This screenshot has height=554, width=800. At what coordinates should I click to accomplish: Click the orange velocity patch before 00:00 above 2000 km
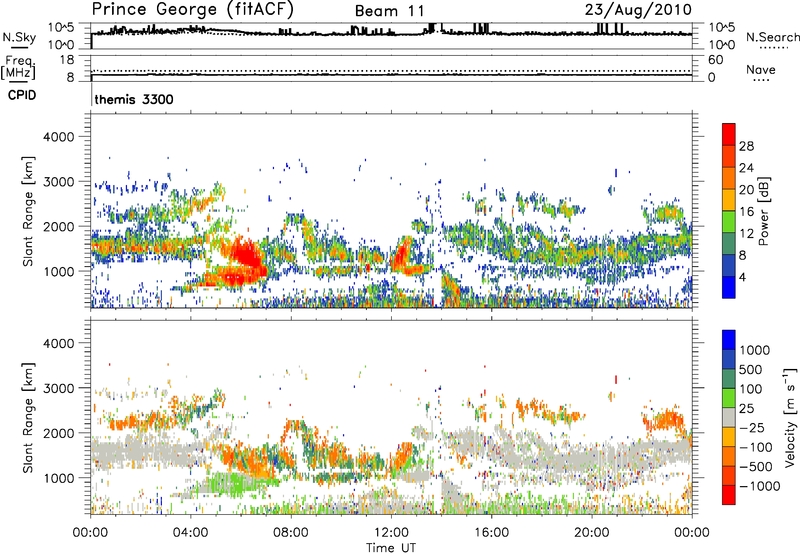[x=664, y=419]
